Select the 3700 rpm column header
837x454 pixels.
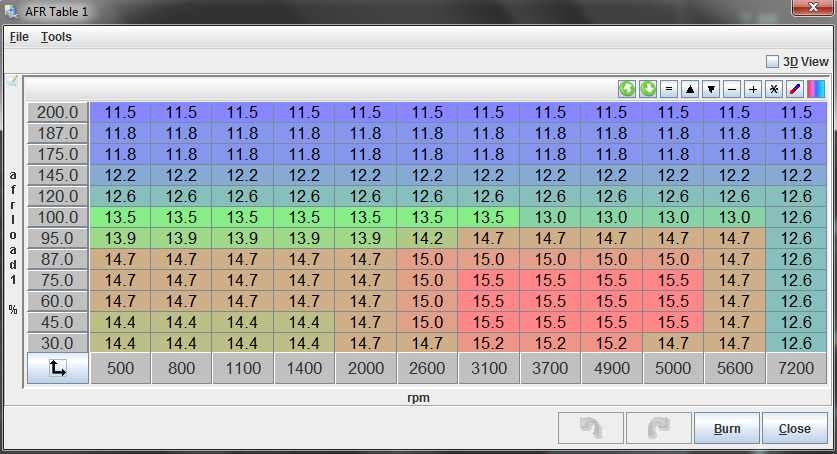(550, 368)
